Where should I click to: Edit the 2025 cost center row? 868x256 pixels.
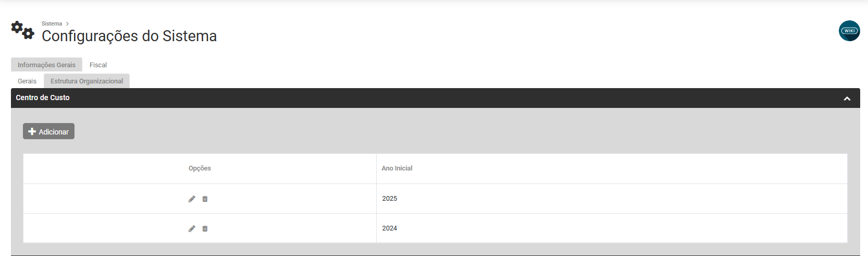(x=192, y=199)
